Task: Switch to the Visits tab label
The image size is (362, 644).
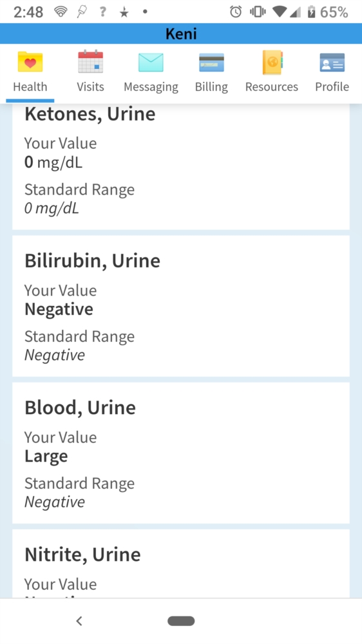Action: click(x=90, y=87)
